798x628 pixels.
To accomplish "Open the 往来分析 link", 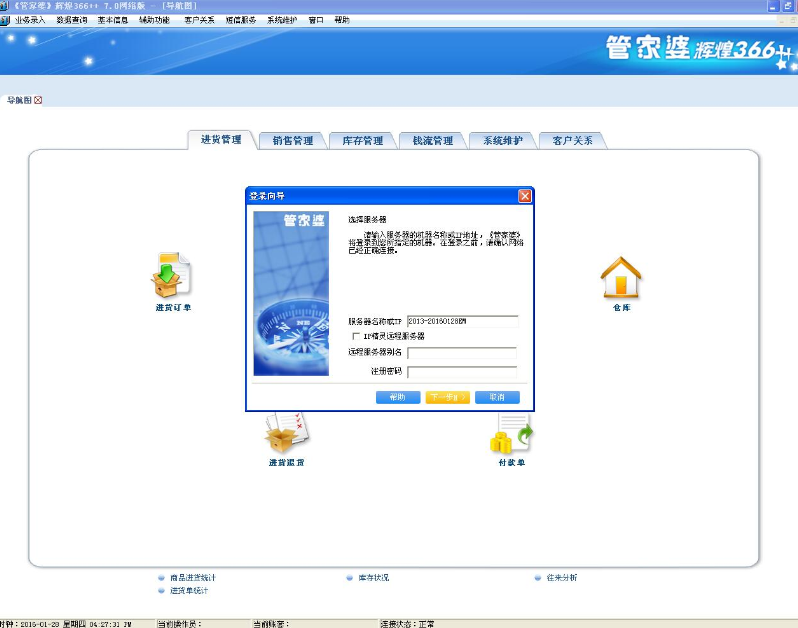I will pos(562,578).
